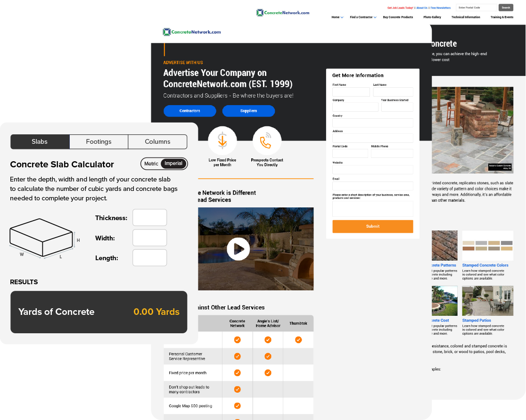Viewport: 526px width, 420px height.
Task: Focus the Year Business Started field
Action: click(x=397, y=107)
